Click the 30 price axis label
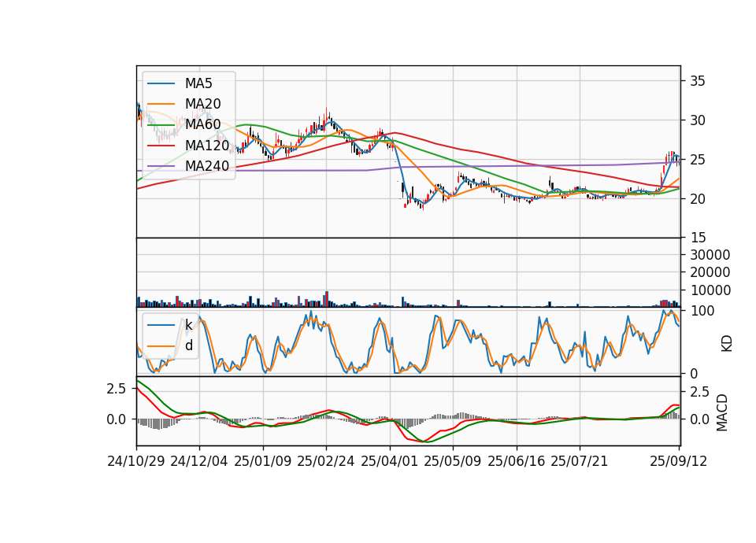Screen dimensions: 756x543 (x=698, y=120)
